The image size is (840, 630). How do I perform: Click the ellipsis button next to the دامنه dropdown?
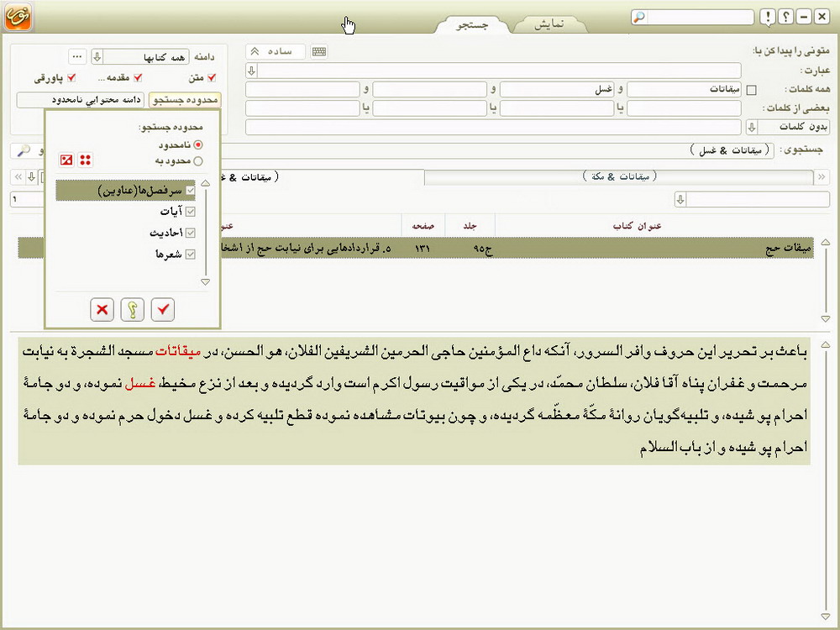[x=77, y=57]
